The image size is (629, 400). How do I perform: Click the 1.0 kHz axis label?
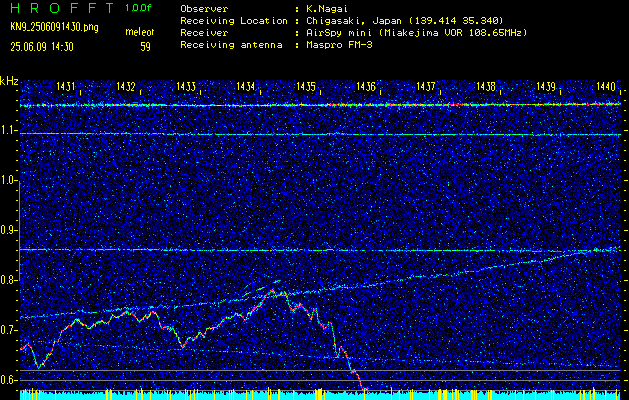pyautogui.click(x=9, y=181)
